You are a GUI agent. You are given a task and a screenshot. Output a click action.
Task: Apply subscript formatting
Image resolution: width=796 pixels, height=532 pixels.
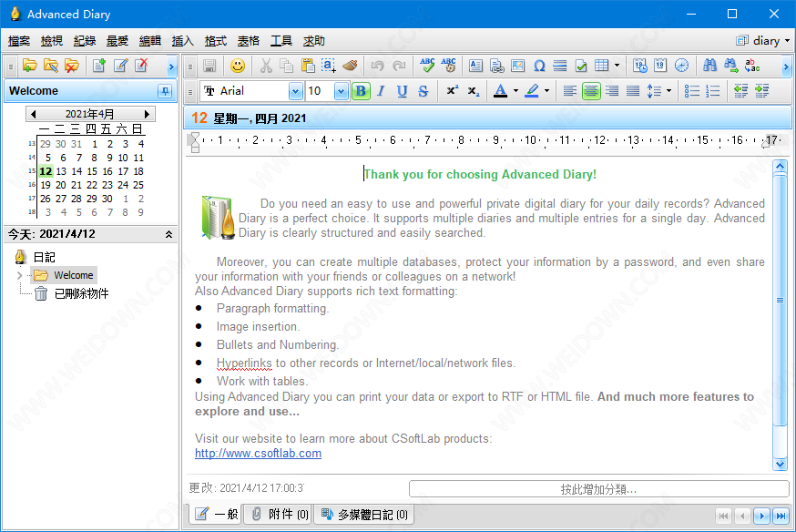[473, 91]
